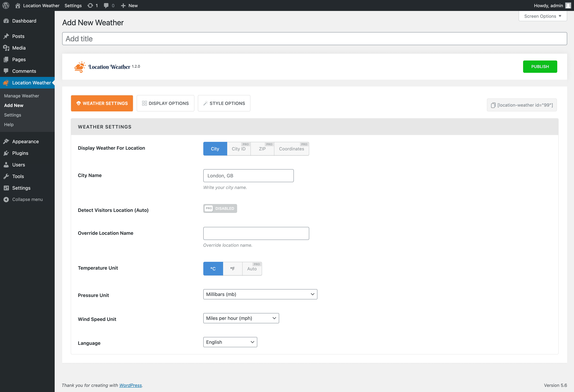Switch to Display Options tab

[166, 103]
